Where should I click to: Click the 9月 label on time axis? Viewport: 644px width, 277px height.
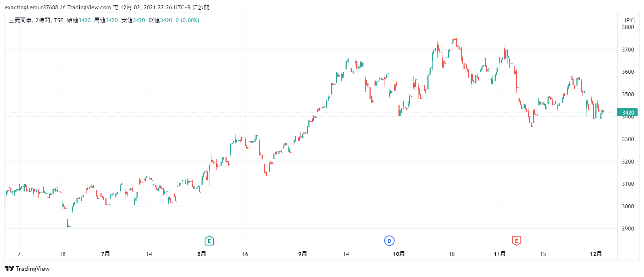[303, 254]
